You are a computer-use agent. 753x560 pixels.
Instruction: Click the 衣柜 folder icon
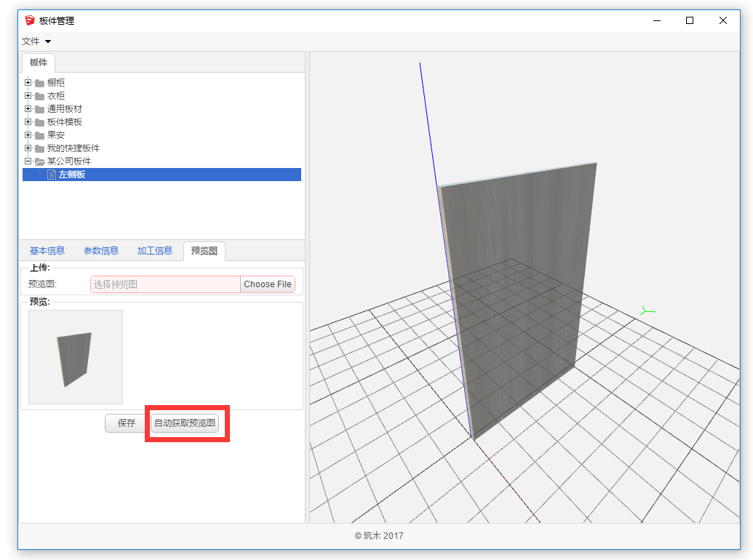[39, 96]
